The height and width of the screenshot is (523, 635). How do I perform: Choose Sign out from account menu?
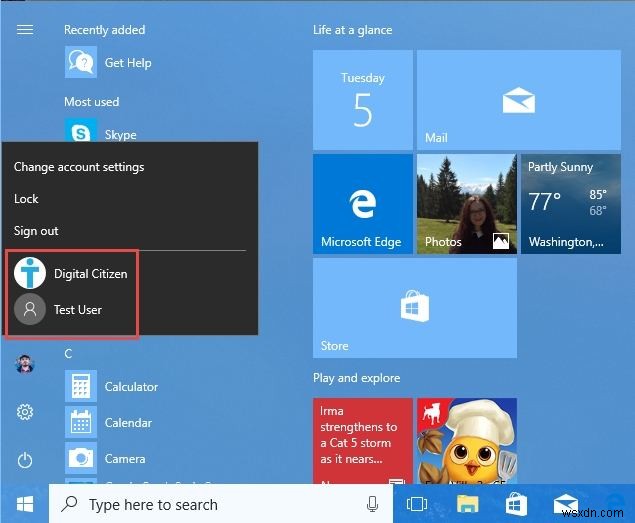(x=36, y=231)
